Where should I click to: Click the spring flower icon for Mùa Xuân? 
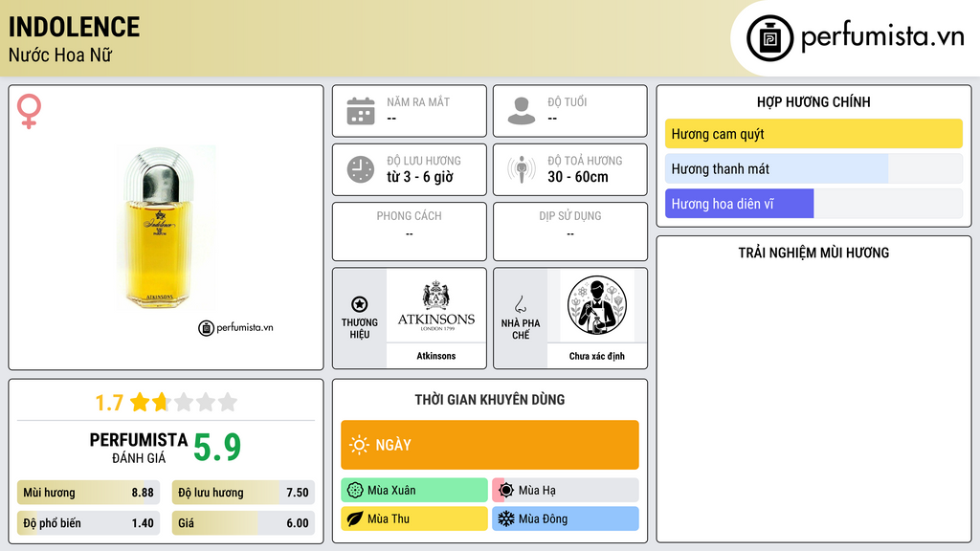355,491
